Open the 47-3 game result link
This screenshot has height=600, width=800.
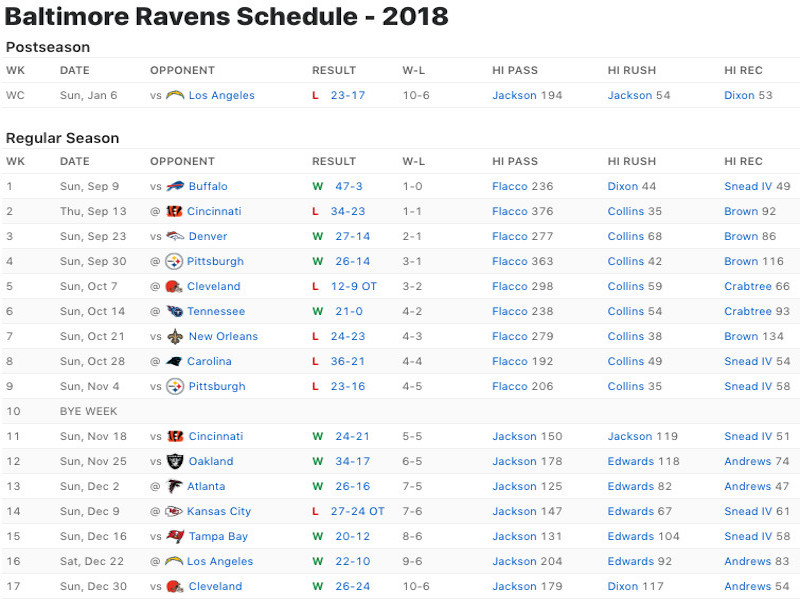click(x=349, y=186)
